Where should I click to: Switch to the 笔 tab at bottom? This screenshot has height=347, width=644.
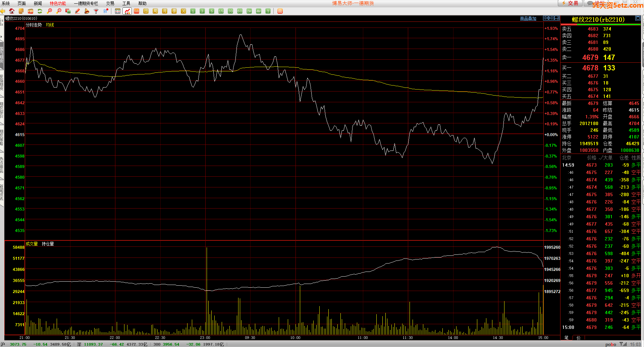click(x=566, y=338)
